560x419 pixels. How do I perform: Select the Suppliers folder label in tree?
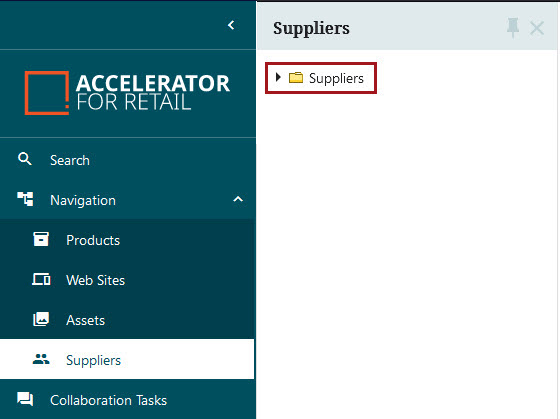point(336,78)
